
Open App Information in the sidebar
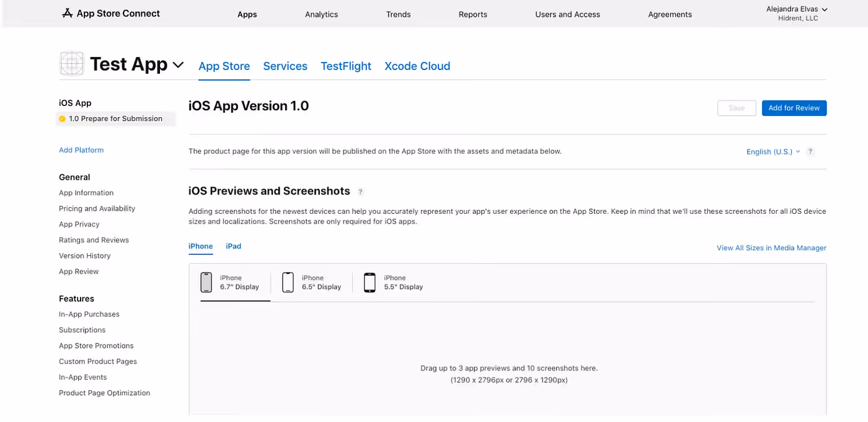point(86,193)
